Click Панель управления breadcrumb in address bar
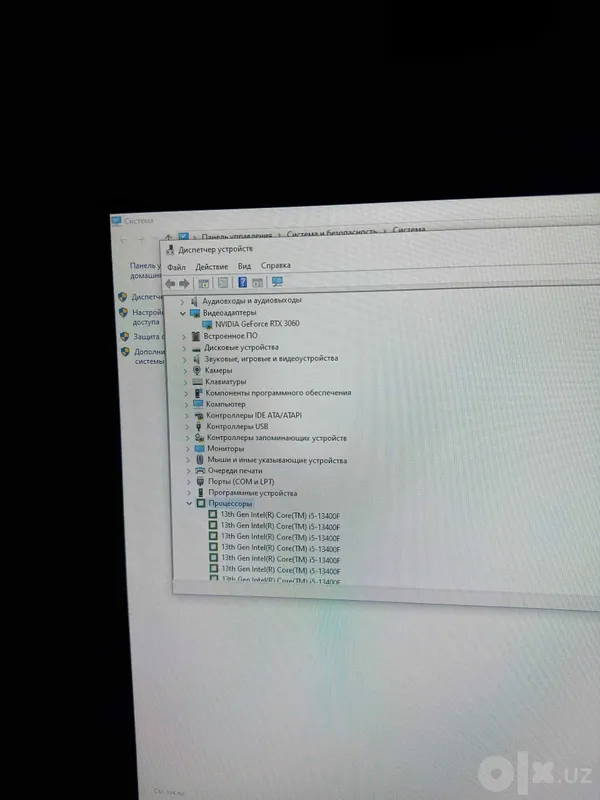 pyautogui.click(x=237, y=236)
